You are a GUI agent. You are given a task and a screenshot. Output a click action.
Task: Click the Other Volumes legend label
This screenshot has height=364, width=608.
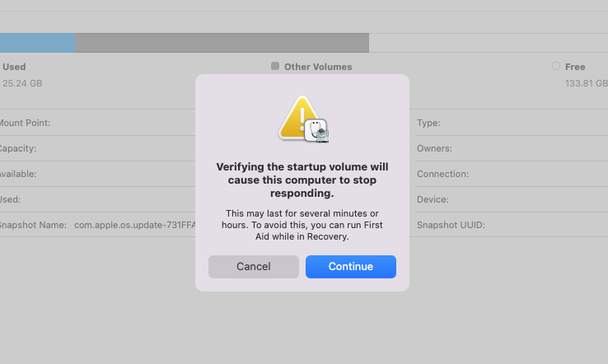(318, 67)
